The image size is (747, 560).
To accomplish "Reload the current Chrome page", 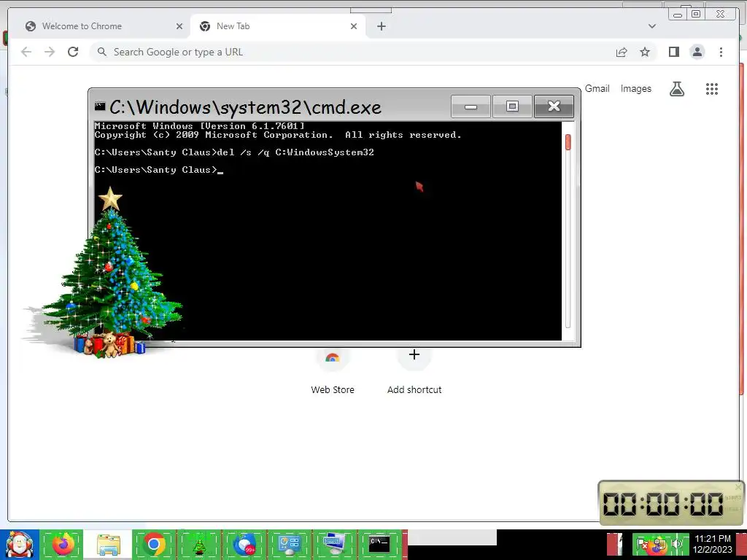I will tap(73, 52).
